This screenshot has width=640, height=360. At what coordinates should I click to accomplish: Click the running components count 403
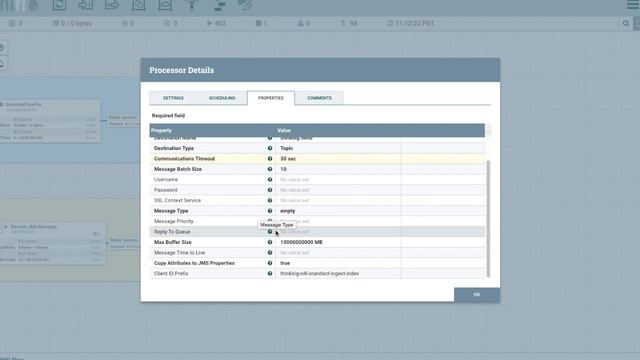[x=216, y=23]
